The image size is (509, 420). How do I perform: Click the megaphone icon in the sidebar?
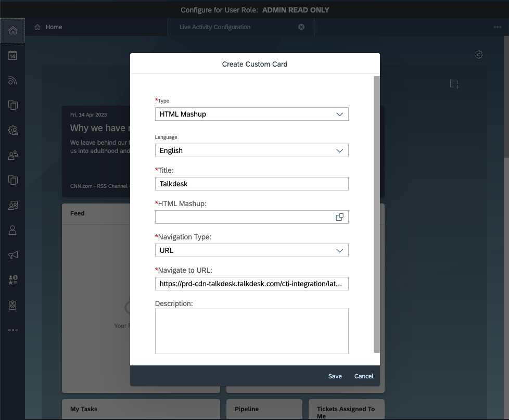(12, 255)
